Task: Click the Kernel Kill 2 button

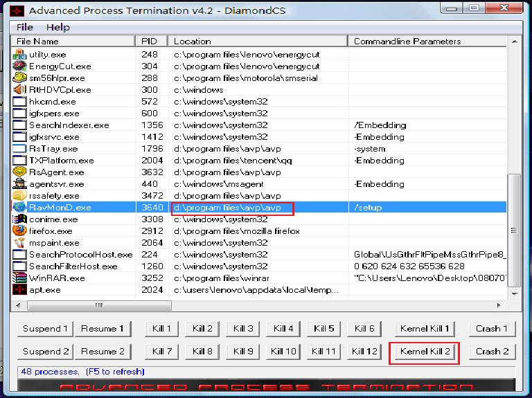Action: 425,351
